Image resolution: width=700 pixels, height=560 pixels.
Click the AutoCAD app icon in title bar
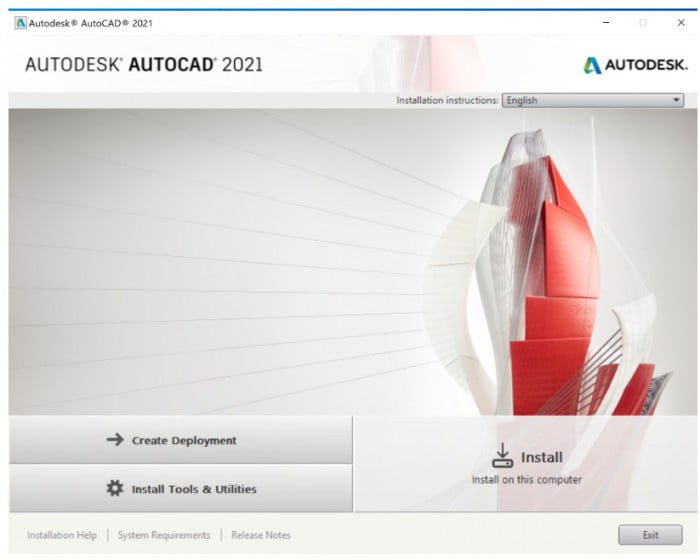[20, 22]
